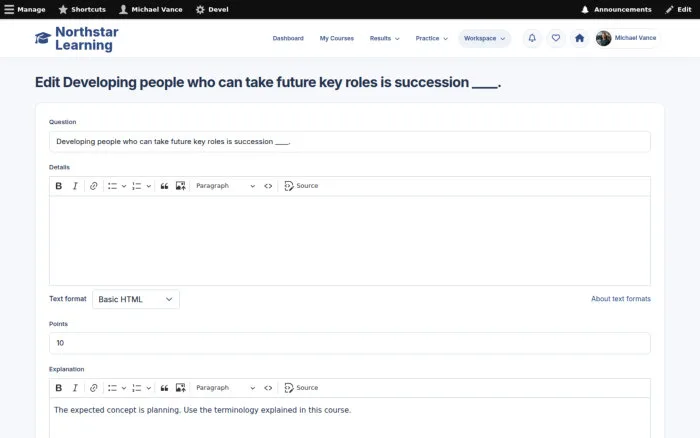Focus the Question text field

(x=350, y=142)
